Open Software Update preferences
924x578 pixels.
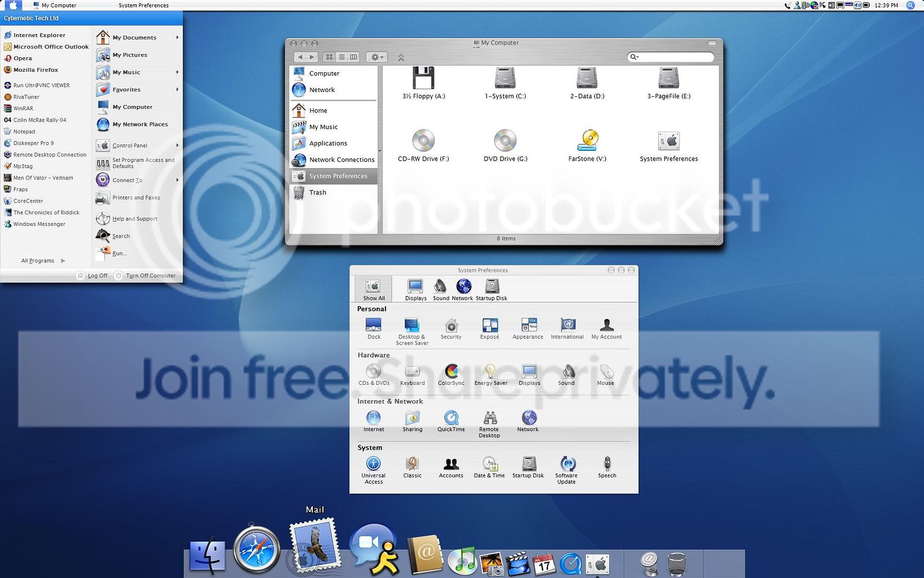tap(566, 470)
